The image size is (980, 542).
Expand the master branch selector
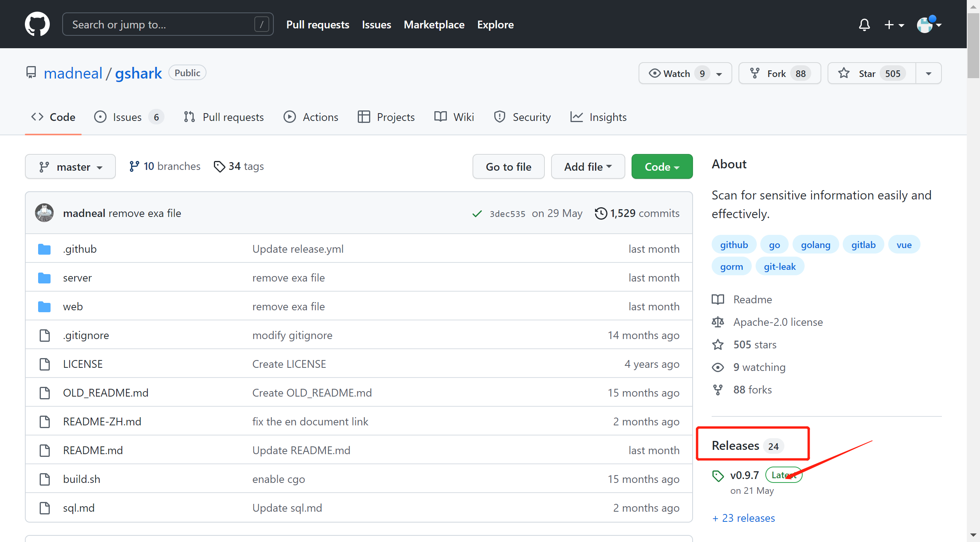point(70,167)
